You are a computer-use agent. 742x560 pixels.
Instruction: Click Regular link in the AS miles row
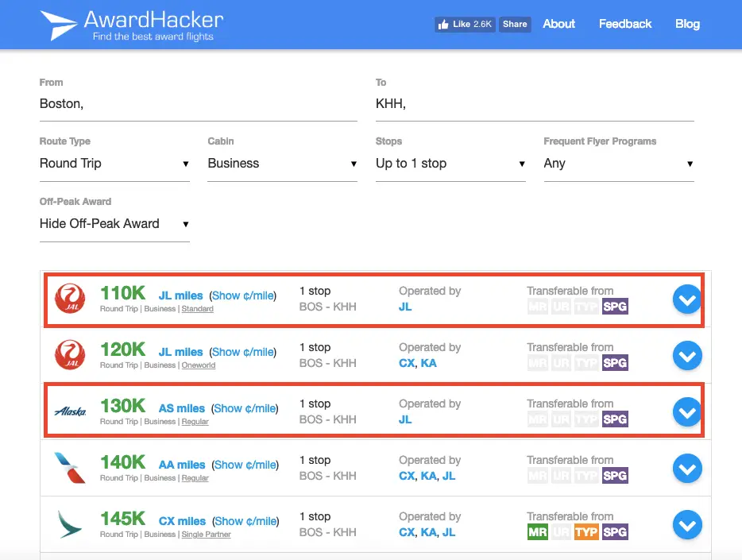[195, 422]
